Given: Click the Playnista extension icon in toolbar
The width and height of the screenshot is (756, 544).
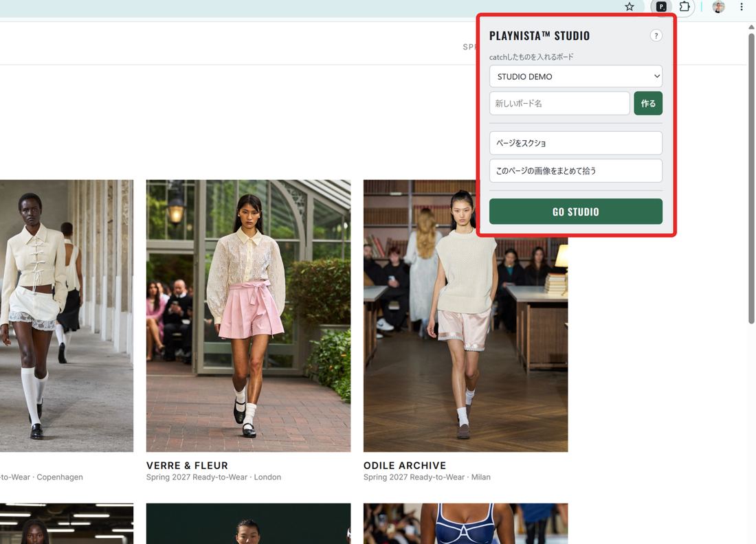Looking at the screenshot, I should tap(661, 7).
